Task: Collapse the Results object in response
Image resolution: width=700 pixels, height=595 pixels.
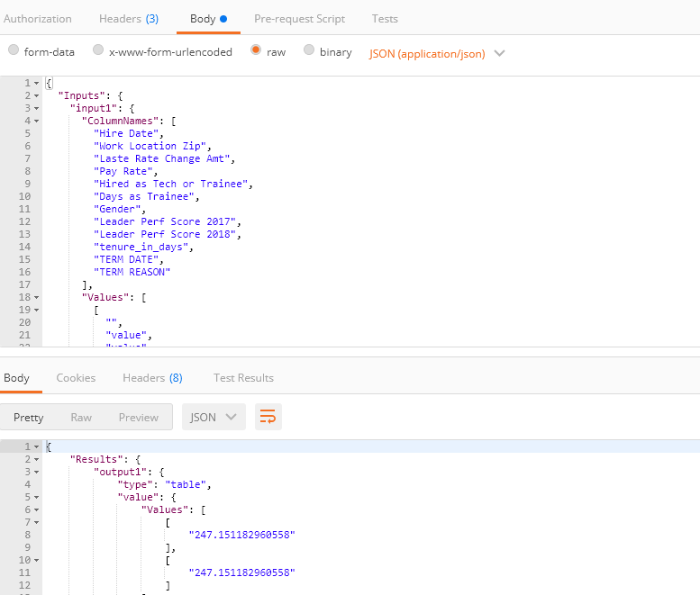Action: [x=37, y=459]
